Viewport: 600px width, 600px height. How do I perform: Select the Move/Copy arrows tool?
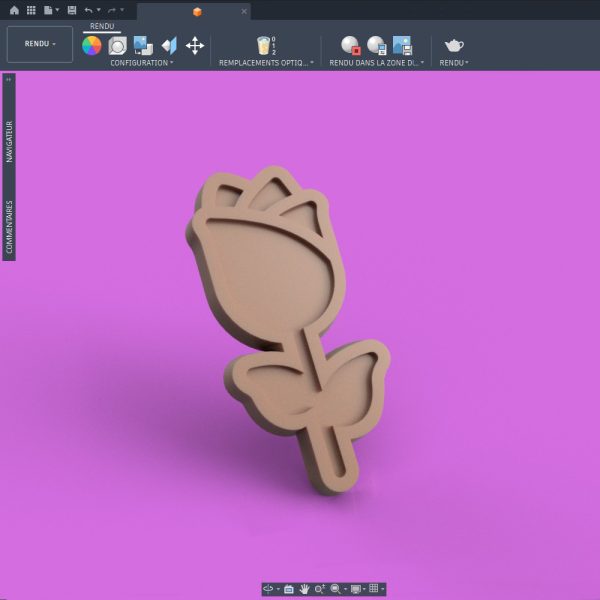coord(195,46)
